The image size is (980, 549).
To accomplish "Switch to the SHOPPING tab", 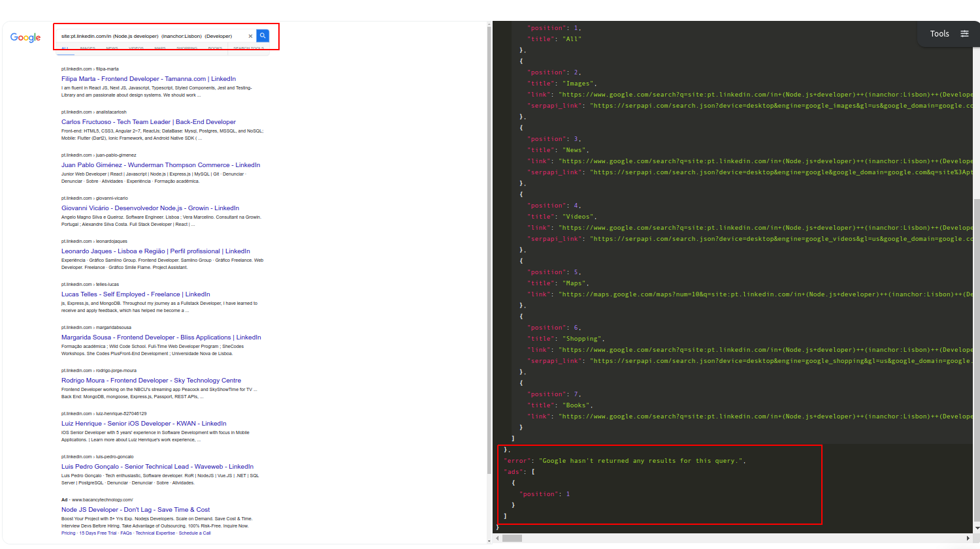I will click(x=187, y=48).
